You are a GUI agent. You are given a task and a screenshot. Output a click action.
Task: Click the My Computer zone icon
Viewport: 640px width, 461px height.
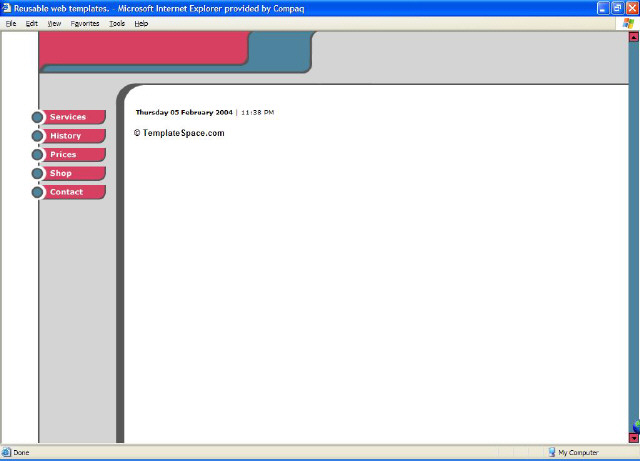point(551,453)
